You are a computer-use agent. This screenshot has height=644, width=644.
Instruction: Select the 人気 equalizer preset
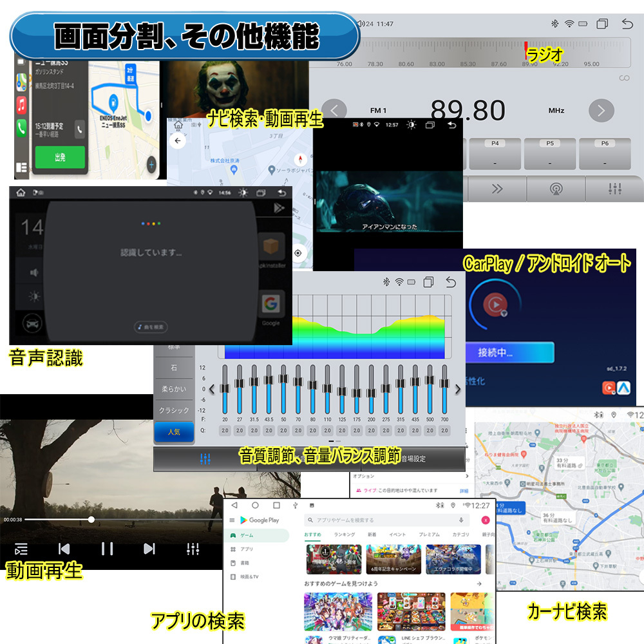(174, 432)
